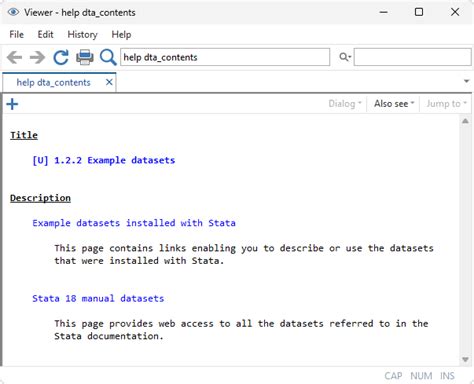Click the blue magnifier Find icon

coord(108,57)
